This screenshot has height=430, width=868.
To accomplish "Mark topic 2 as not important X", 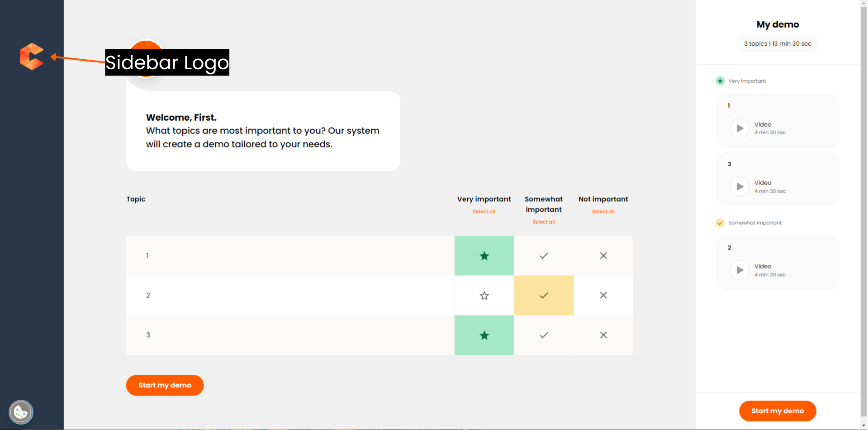I will click(603, 296).
